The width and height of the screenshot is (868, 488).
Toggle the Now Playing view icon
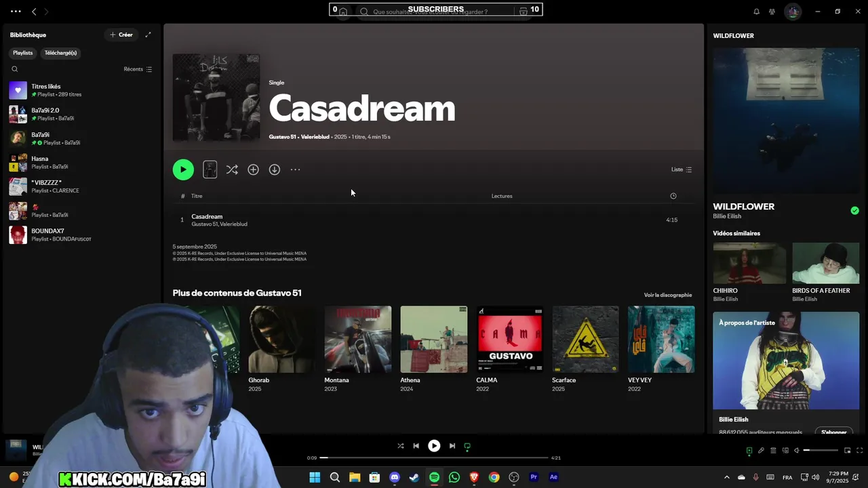pos(749,451)
